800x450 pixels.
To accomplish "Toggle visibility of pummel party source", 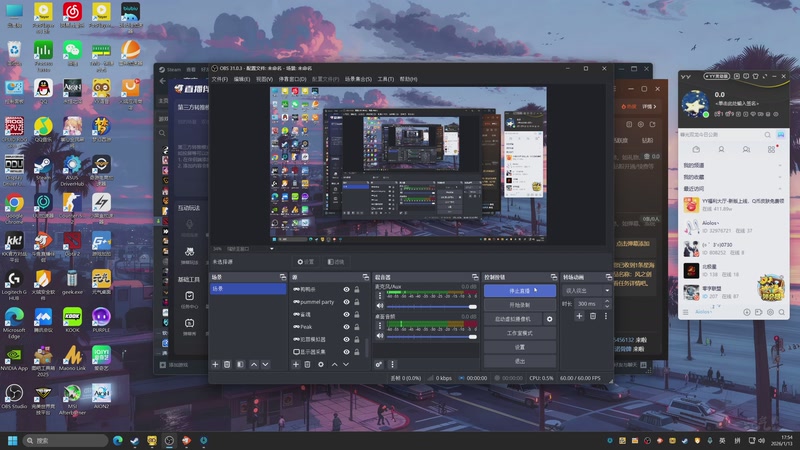I will [x=346, y=302].
